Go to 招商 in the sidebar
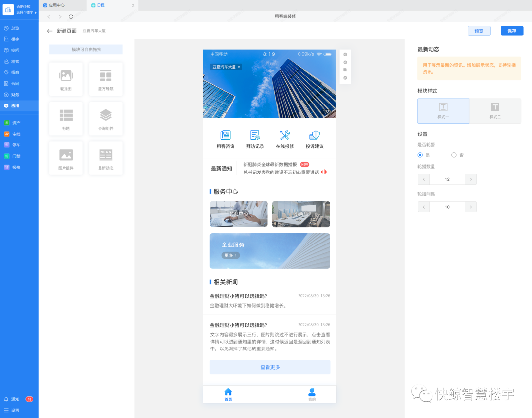 pyautogui.click(x=19, y=72)
